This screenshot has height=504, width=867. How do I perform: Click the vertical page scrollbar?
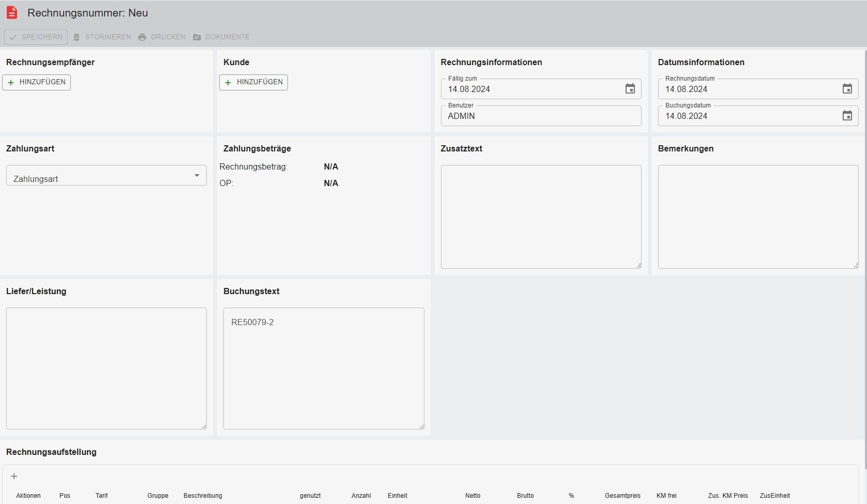[865, 258]
